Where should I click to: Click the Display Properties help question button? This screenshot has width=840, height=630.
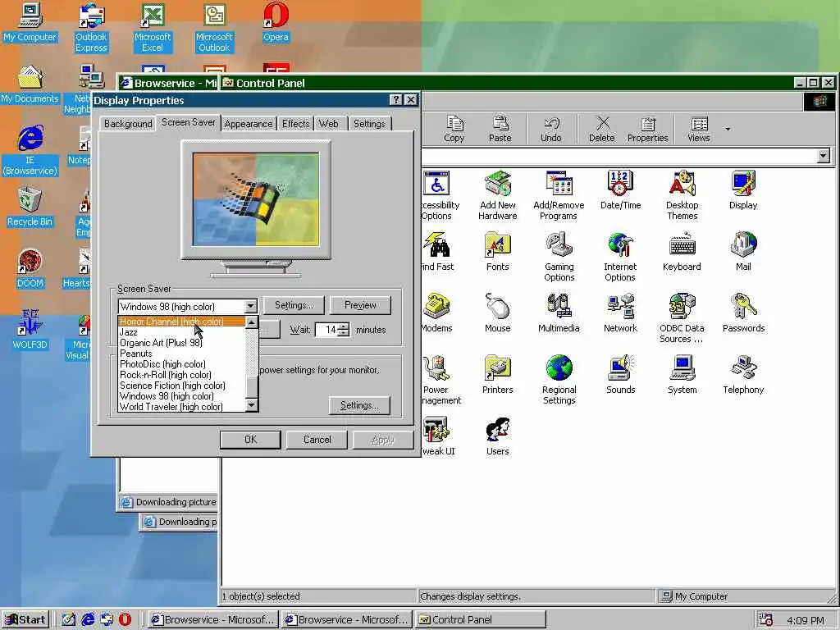pyautogui.click(x=395, y=99)
